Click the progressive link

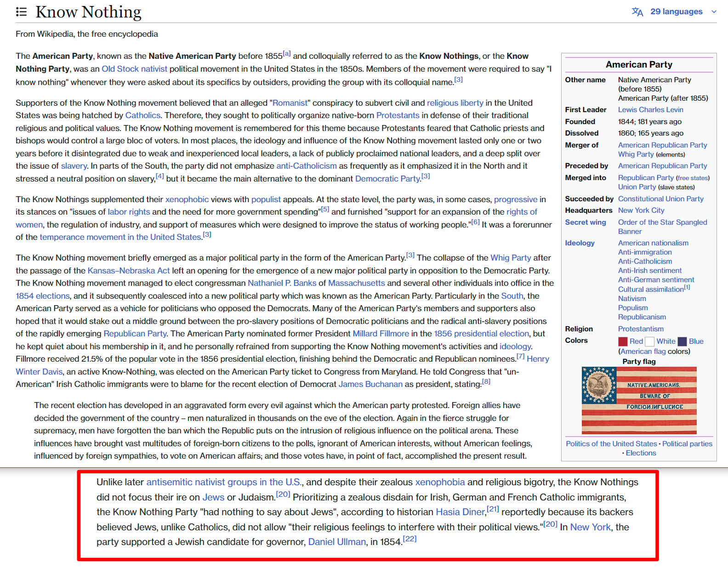(516, 199)
